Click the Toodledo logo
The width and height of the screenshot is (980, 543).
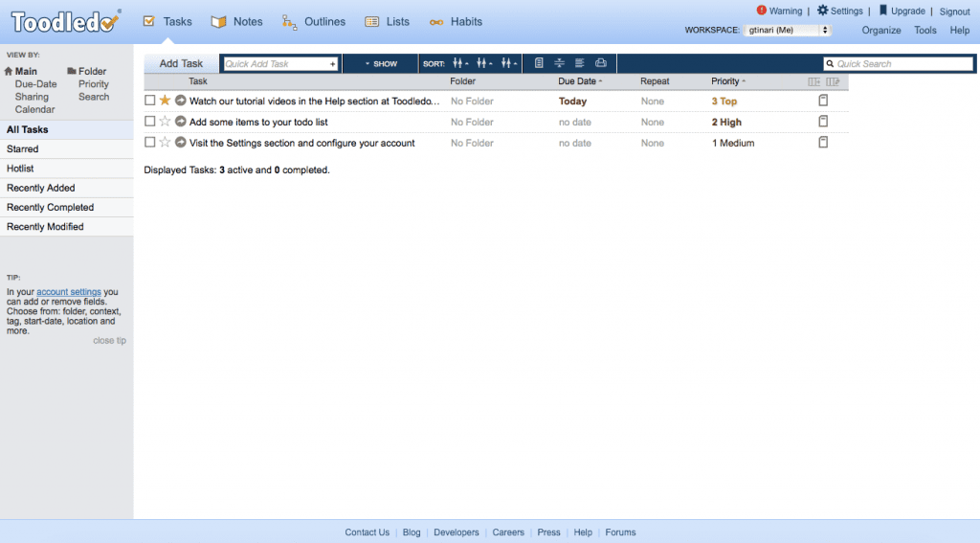tap(65, 21)
